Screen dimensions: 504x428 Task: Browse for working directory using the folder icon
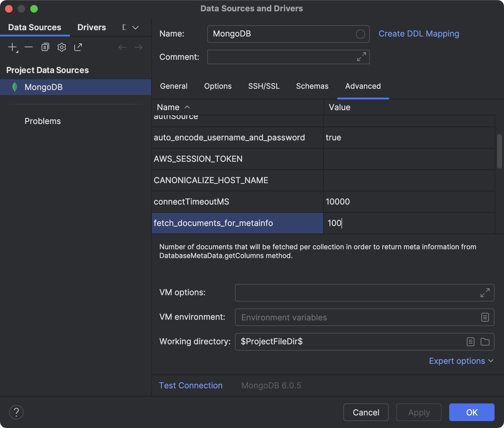(485, 342)
